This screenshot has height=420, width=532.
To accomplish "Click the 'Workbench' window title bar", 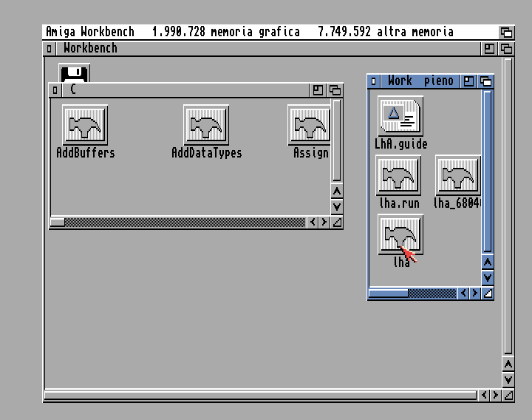I will pos(268,49).
